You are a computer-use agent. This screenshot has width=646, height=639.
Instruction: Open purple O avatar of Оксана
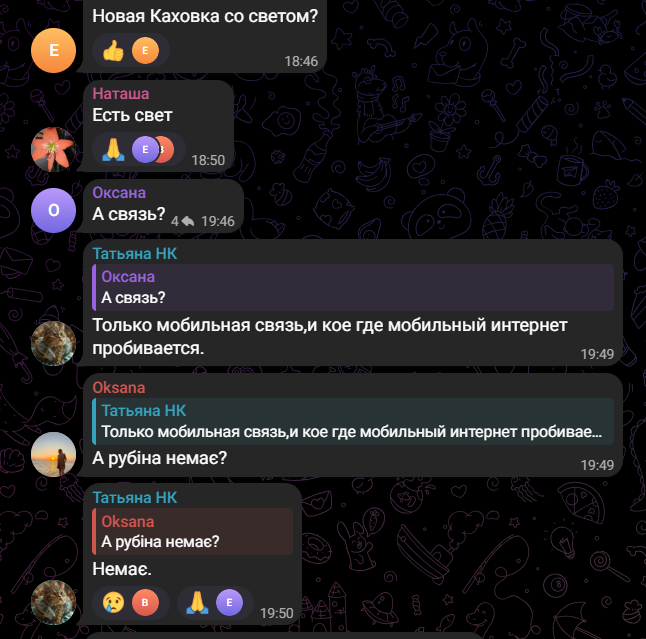54,211
